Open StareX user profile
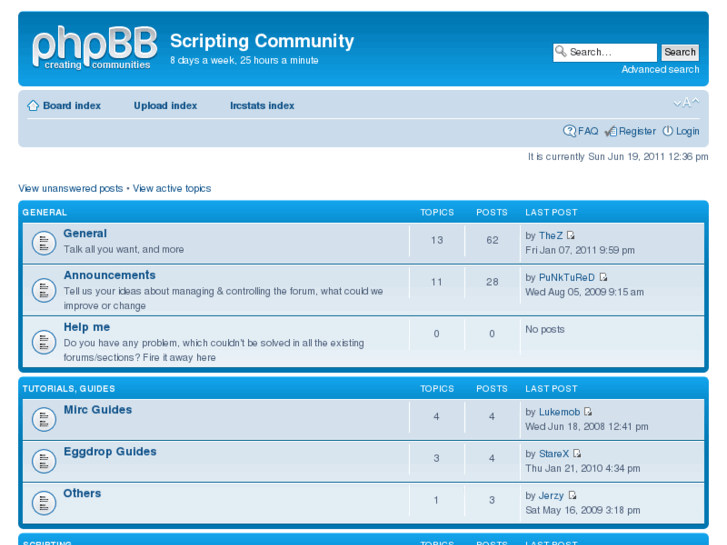This screenshot has height=545, width=727. tap(554, 454)
